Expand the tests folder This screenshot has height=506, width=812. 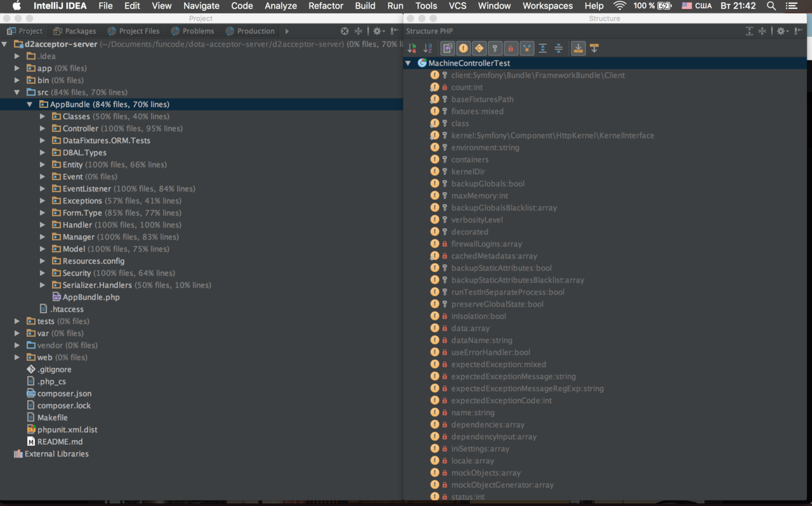tap(17, 321)
